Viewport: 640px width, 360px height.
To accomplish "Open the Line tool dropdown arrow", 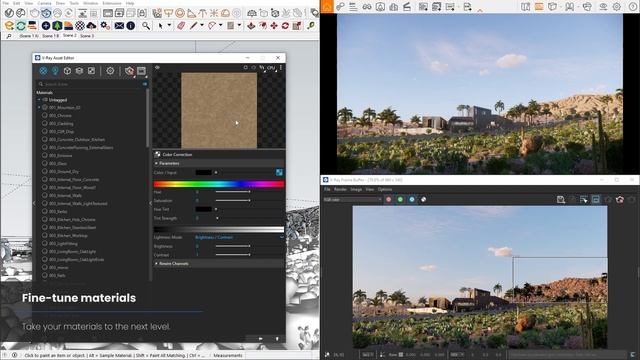I will tap(202, 25).
